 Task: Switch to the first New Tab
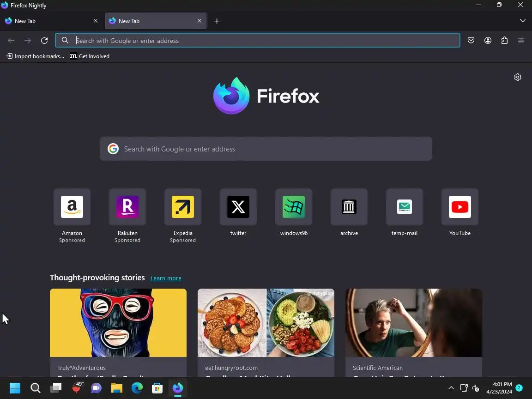pos(52,21)
